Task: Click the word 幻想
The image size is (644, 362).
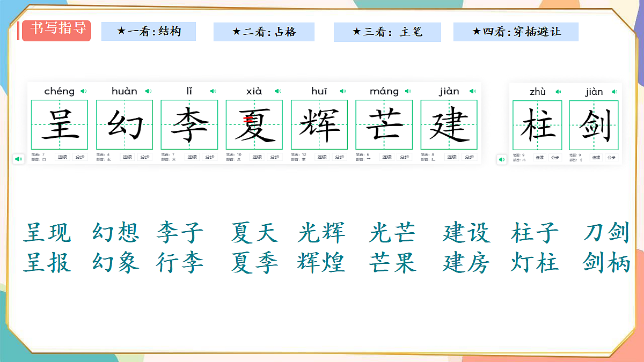Action: coord(116,233)
